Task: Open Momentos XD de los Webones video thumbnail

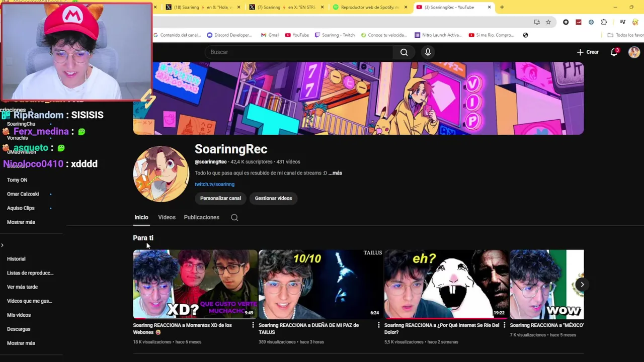Action: pyautogui.click(x=195, y=284)
